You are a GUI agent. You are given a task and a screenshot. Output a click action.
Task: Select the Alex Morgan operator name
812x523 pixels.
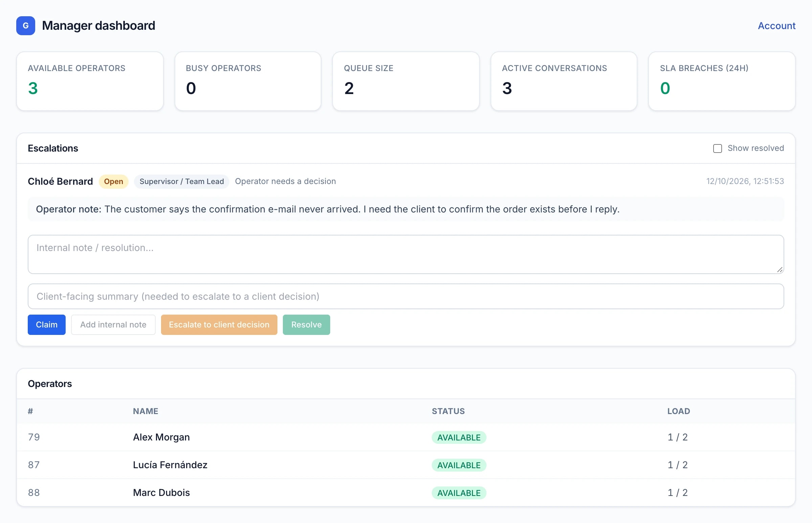[161, 437]
